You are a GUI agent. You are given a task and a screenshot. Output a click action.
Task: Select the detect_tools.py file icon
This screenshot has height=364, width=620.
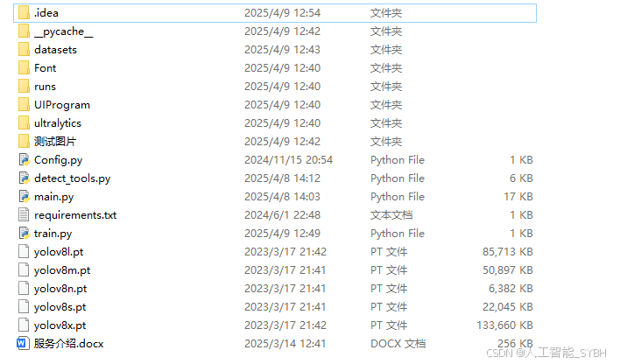[23, 178]
